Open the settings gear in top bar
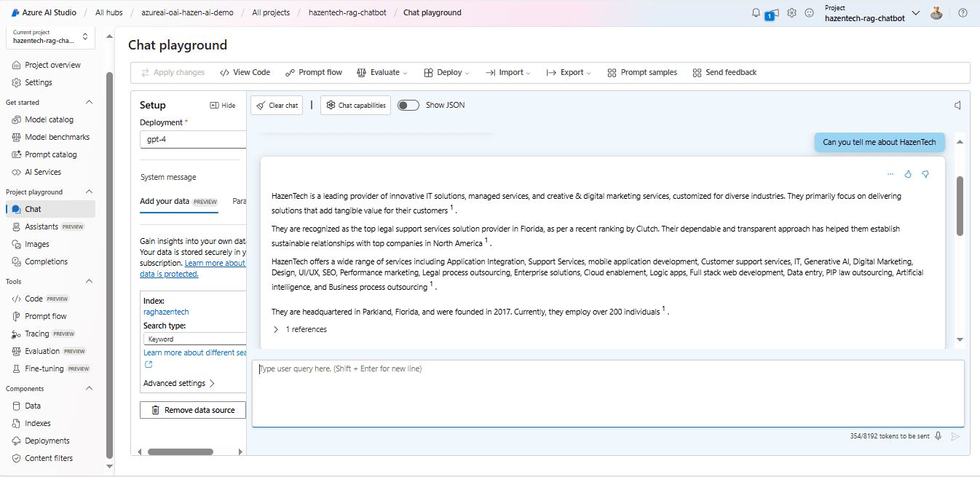Viewport: 980px width, 477px height. coord(791,13)
